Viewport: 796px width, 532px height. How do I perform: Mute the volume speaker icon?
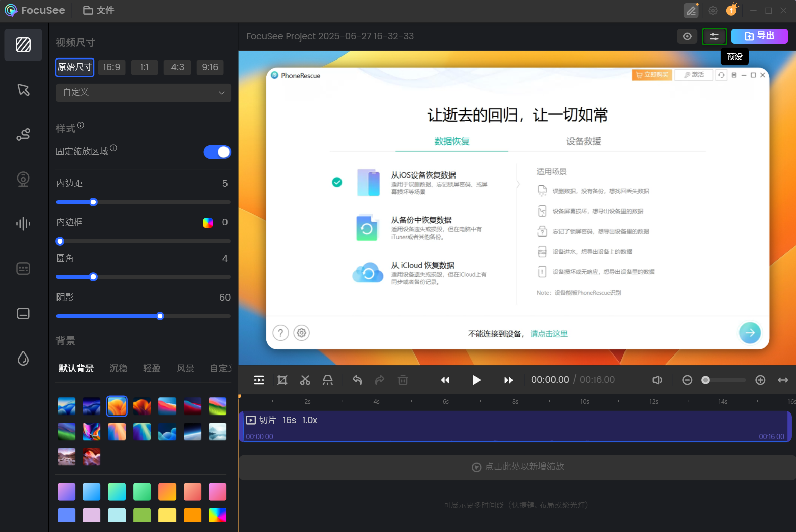(x=657, y=380)
